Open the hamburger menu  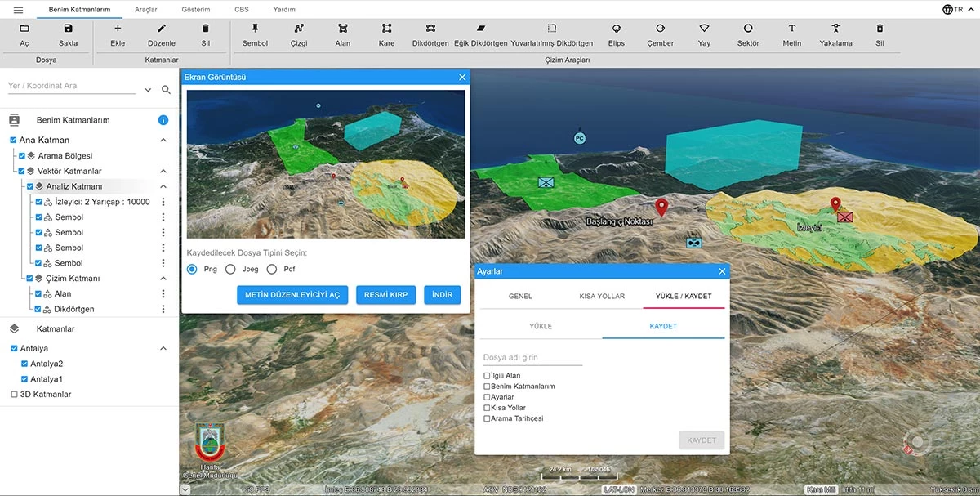(18, 10)
